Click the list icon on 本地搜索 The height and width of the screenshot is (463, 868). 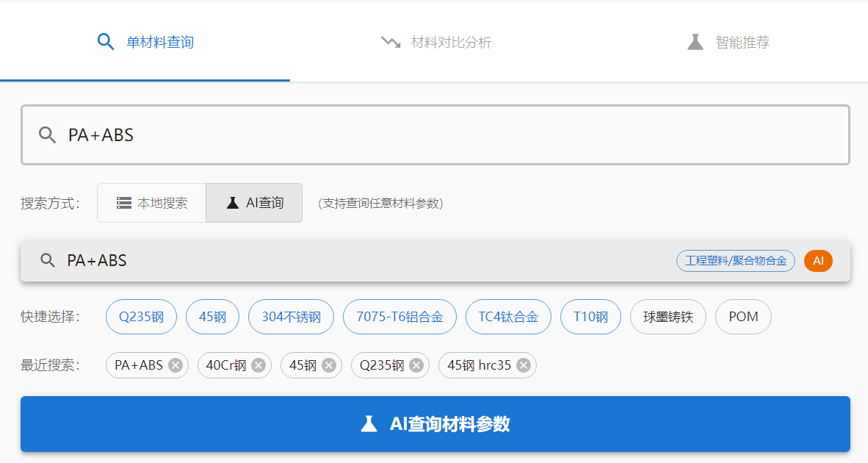tap(124, 203)
